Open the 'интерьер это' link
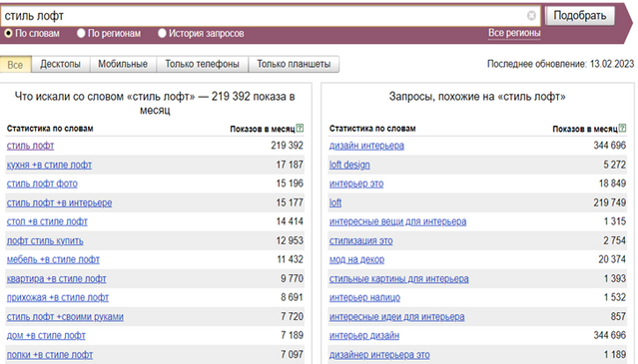638x364 pixels. pos(356,183)
